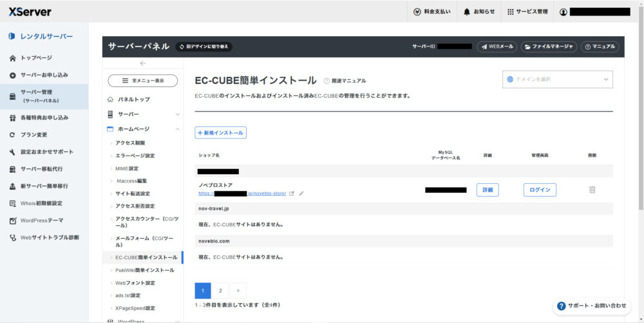Click external link icon beside shop URL
The height and width of the screenshot is (323, 644).
pos(292,193)
